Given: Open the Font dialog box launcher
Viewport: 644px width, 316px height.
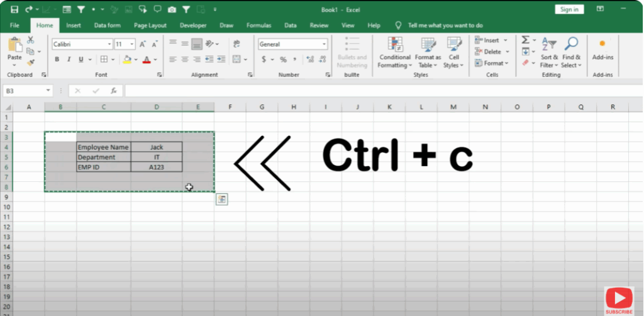Looking at the screenshot, I should click(x=159, y=75).
